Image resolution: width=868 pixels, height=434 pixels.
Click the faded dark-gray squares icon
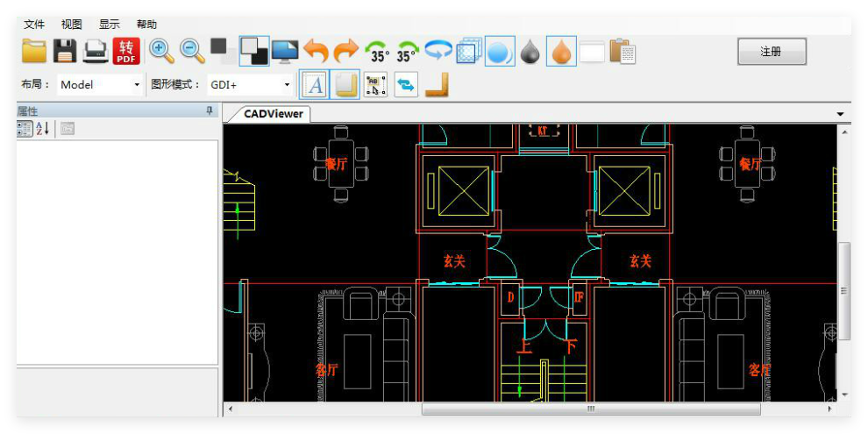coord(223,50)
